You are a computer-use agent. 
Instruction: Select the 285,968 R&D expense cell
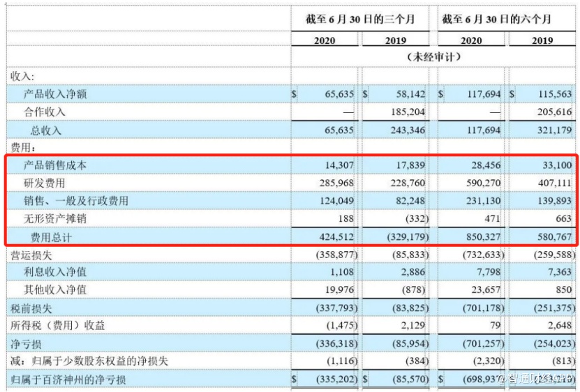click(334, 183)
